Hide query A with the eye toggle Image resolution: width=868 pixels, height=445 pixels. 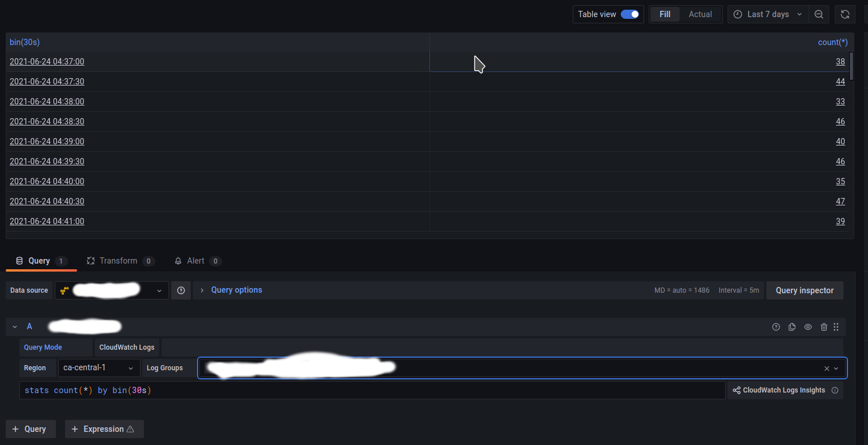(x=808, y=326)
